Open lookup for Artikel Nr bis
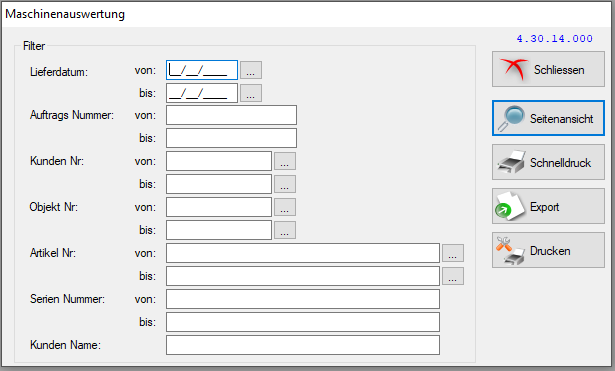 coord(453,276)
